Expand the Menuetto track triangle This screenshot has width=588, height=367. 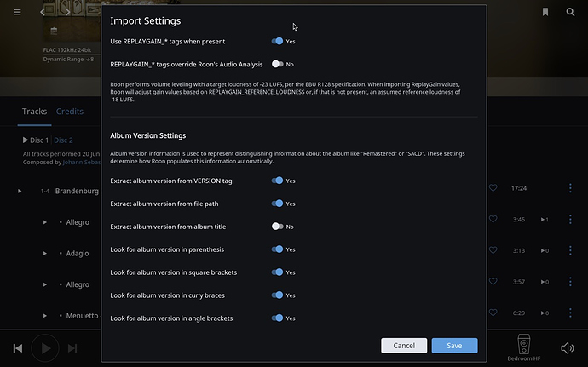click(x=44, y=316)
